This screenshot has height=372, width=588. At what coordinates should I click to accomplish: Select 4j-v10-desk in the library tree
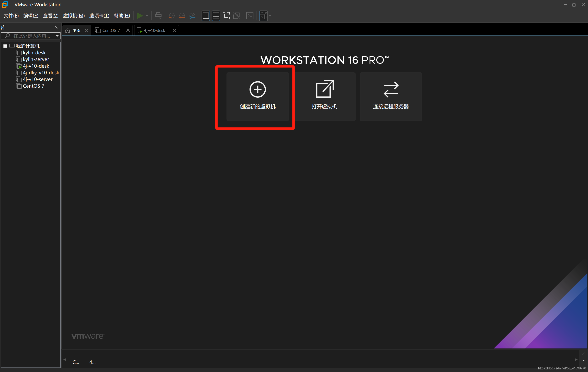click(x=36, y=66)
